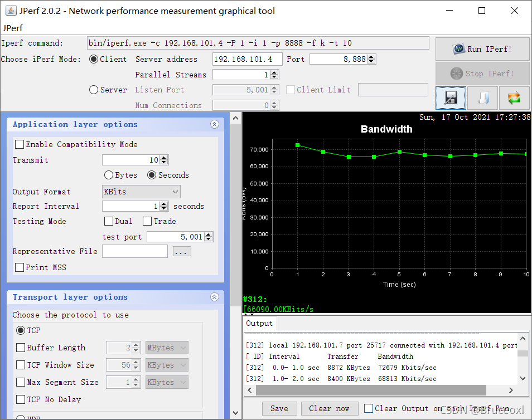Screen dimensions: 532x420
Task: Enable the Print MSS checkbox
Action: click(20, 267)
